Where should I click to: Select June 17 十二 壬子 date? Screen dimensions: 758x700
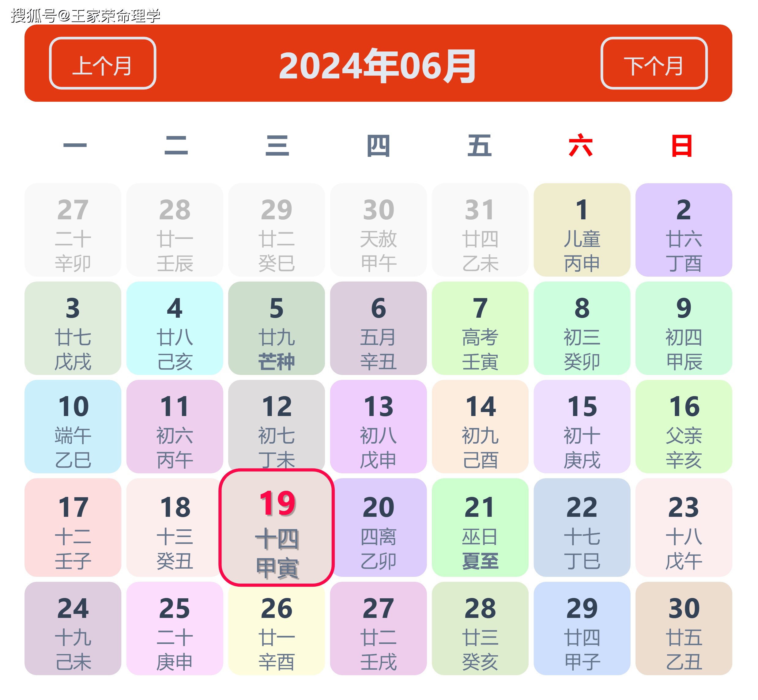coord(73,528)
